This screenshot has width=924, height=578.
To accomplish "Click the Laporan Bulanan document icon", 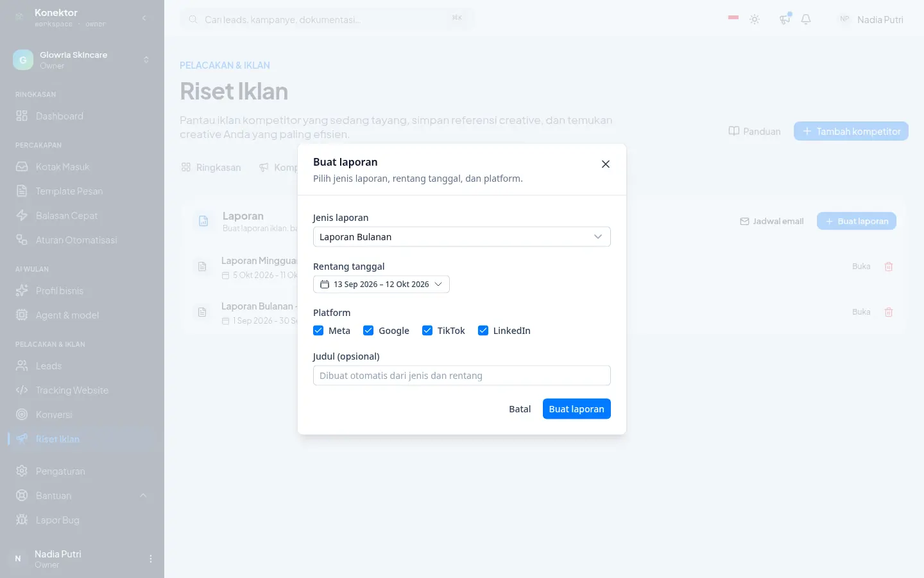I will tap(202, 312).
